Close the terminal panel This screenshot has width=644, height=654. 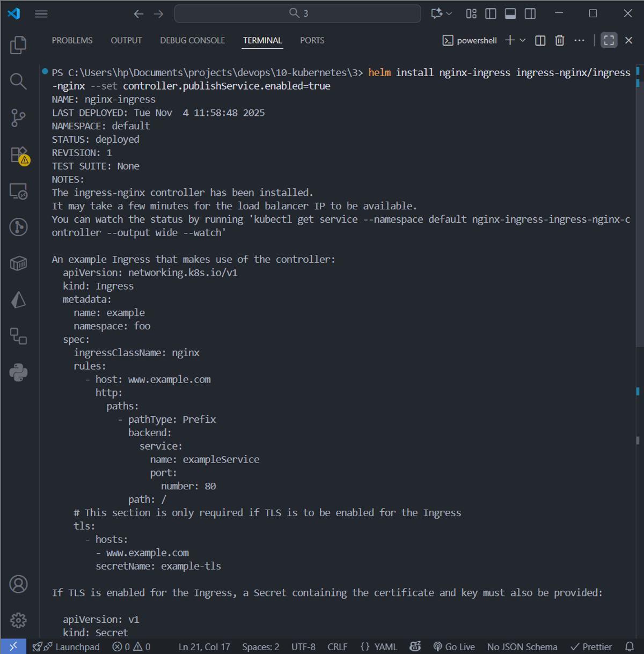629,40
